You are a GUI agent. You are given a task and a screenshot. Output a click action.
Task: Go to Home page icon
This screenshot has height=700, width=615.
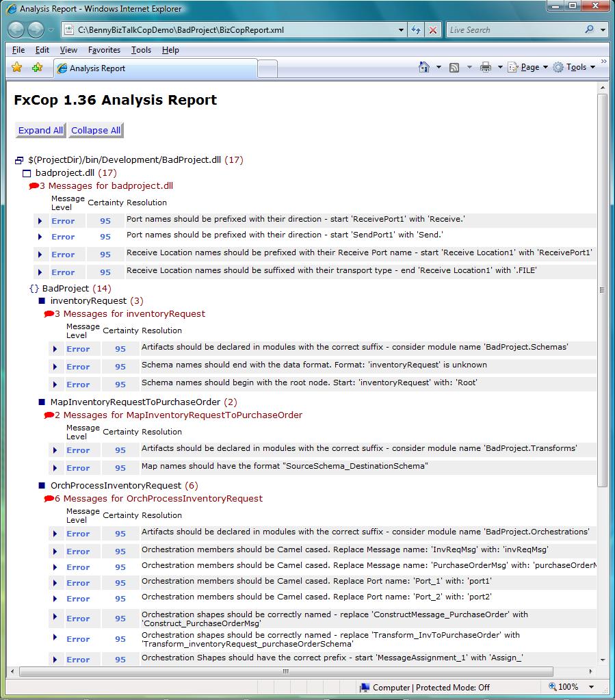tap(424, 67)
